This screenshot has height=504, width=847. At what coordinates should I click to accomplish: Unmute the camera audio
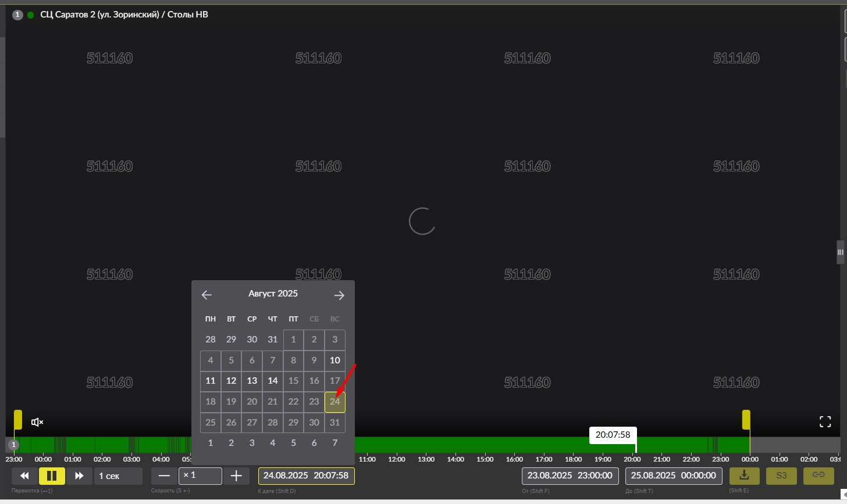click(x=37, y=422)
